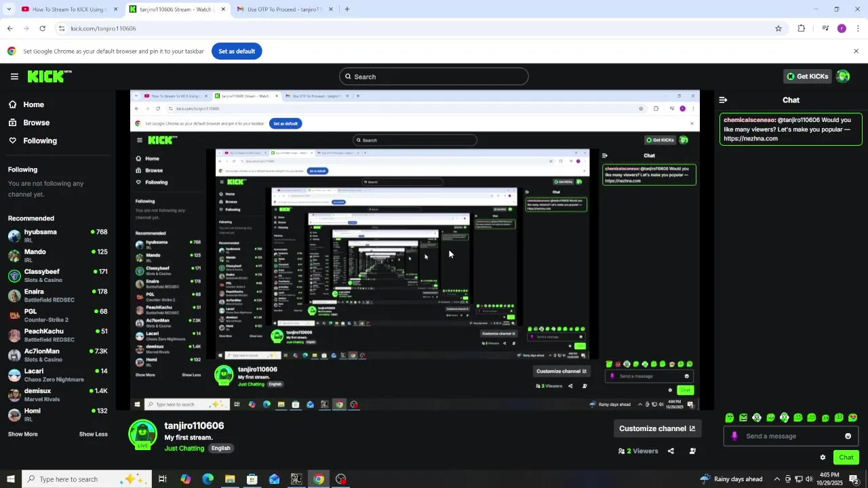Show hidden system tray icons
868x488 pixels.
tap(777, 479)
